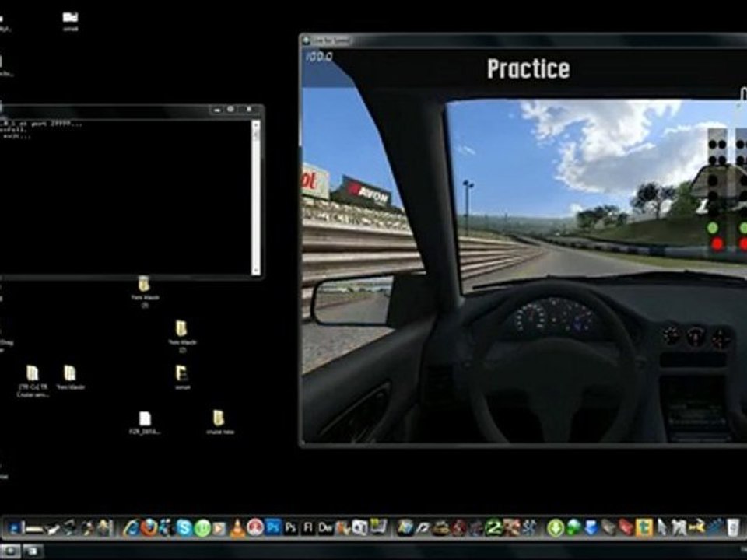The width and height of the screenshot is (747, 560).
Task: Click the blue down-arrow dock icon
Action: point(591,527)
